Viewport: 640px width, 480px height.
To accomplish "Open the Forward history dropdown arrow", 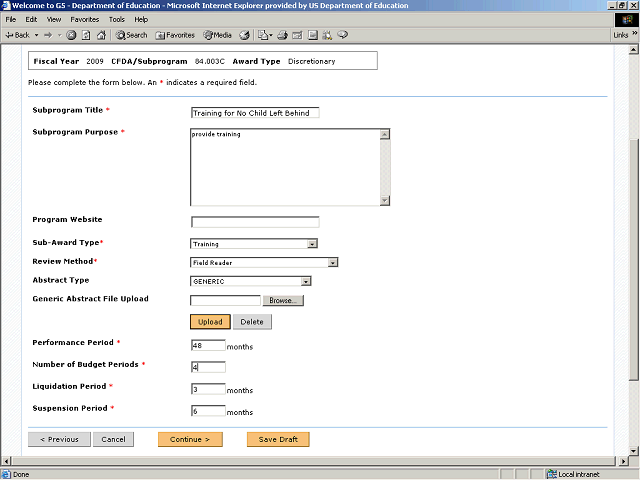I will (x=60, y=35).
